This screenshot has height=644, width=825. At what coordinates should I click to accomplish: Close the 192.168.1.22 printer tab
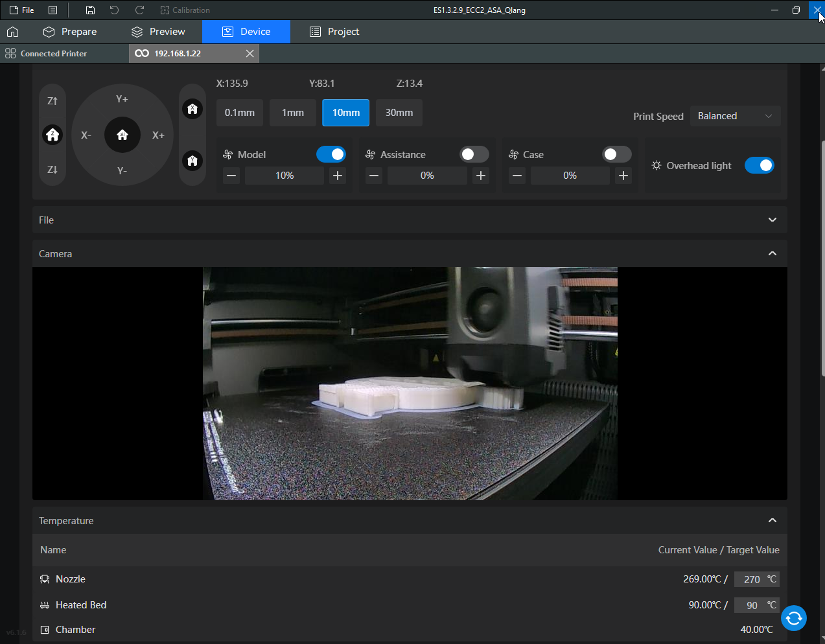click(250, 54)
